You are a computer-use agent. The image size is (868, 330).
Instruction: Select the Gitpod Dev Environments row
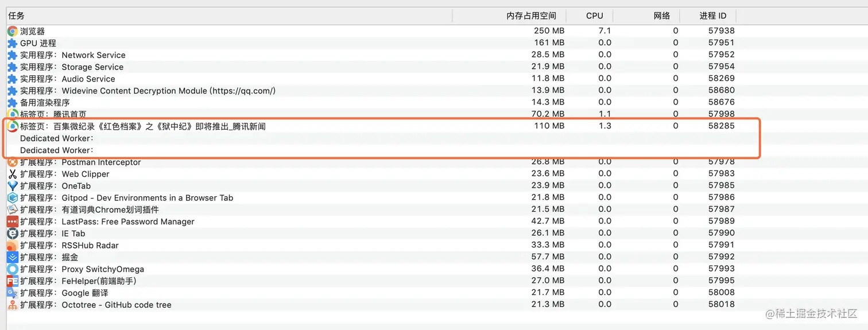(127, 197)
